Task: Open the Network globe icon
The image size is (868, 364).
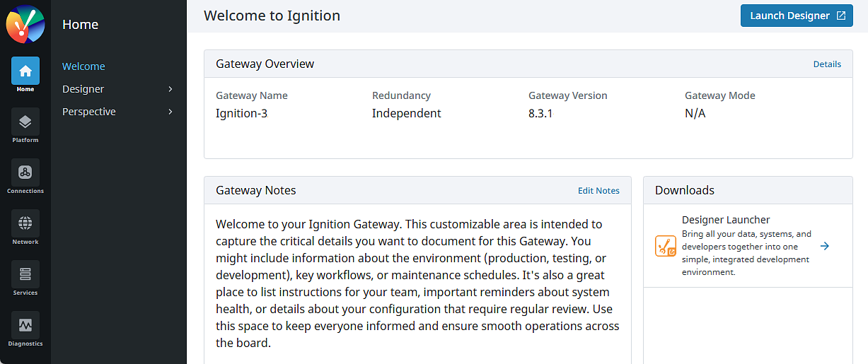Action: click(25, 223)
